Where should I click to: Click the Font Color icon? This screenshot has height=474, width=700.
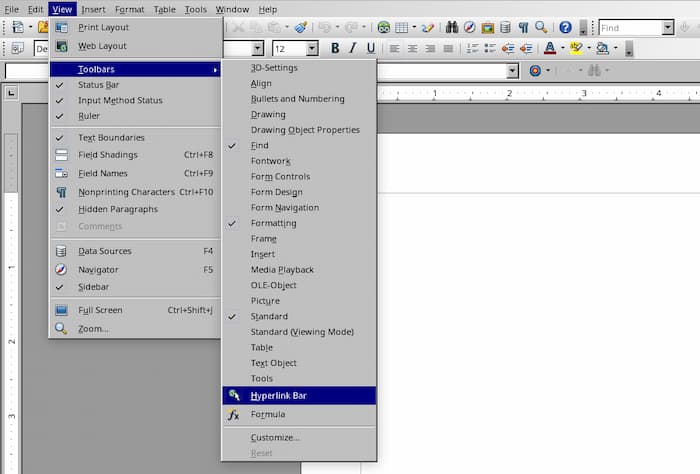coord(550,48)
